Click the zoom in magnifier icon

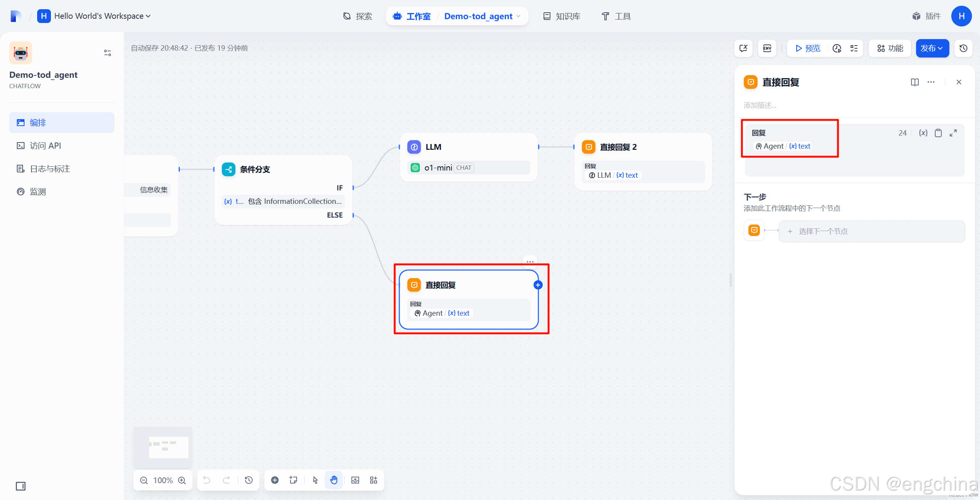[182, 480]
